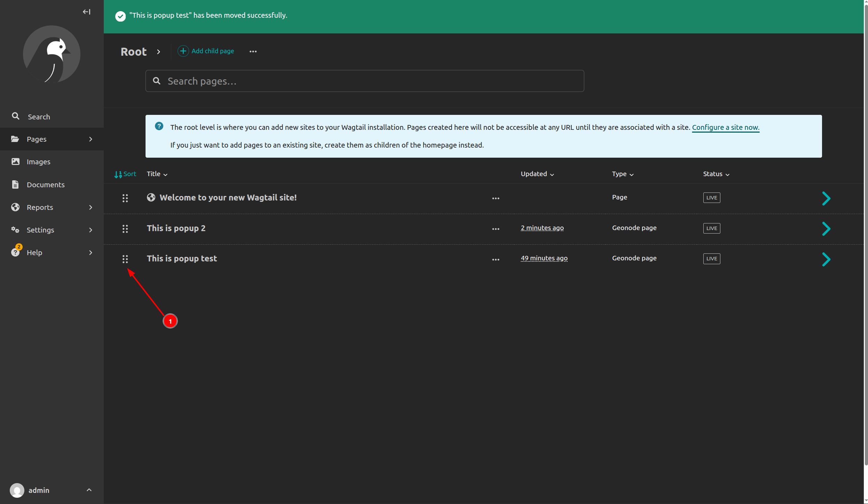Collapse the sidebar with the arrow toggle
Screen dimensions: 868x504
(87, 12)
